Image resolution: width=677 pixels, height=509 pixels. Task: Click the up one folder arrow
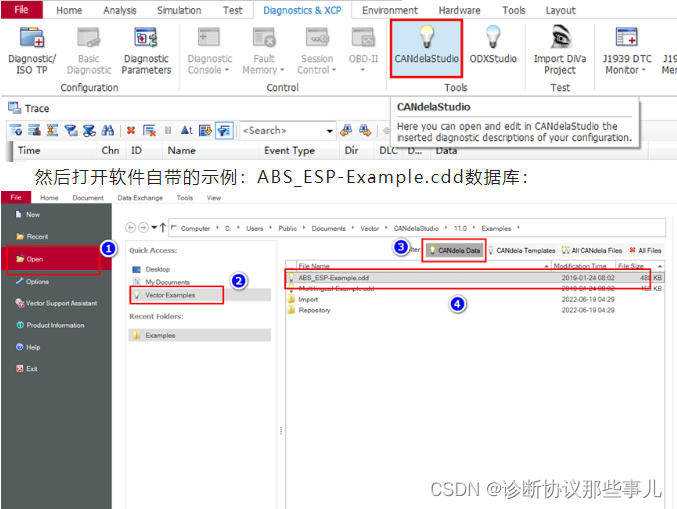[163, 228]
